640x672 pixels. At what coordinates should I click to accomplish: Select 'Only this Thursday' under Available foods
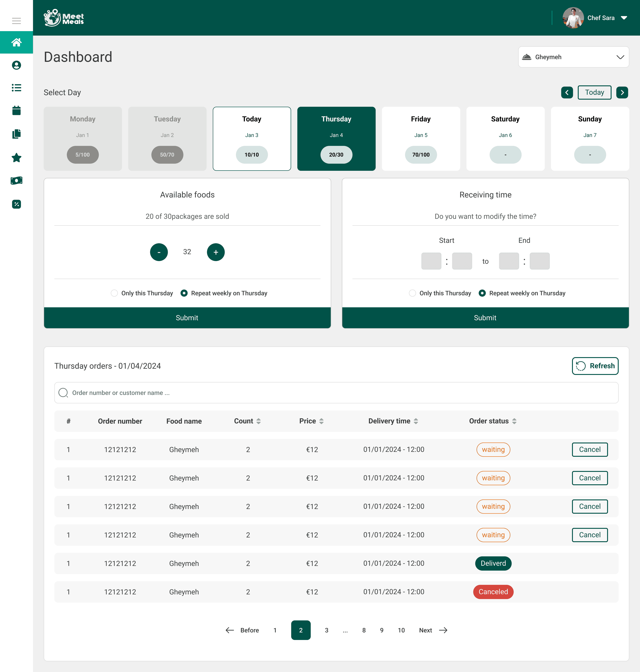[114, 293]
